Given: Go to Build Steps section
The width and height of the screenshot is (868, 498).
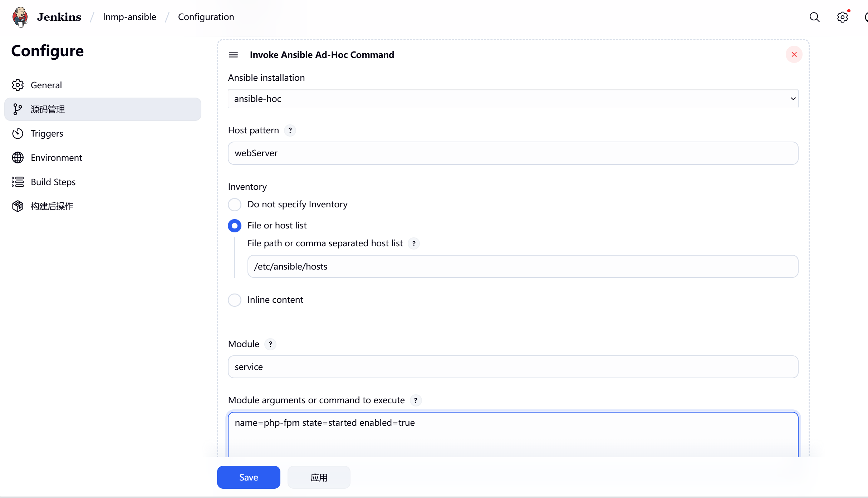Looking at the screenshot, I should click(53, 182).
